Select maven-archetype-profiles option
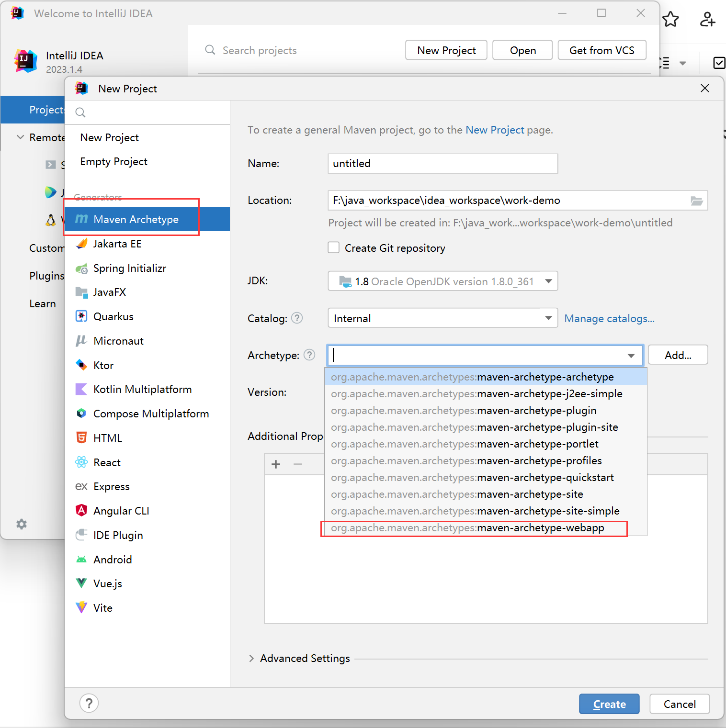 [486, 461]
